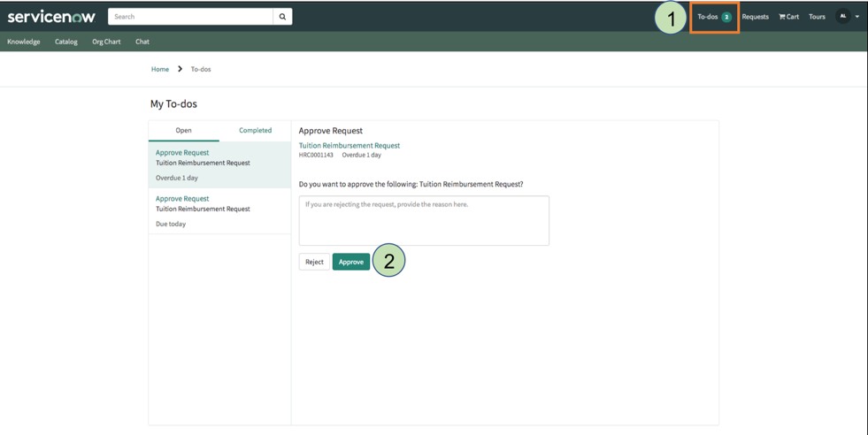Click the ServiceNow logo
Viewport: 868px width, 435px height.
[x=51, y=17]
